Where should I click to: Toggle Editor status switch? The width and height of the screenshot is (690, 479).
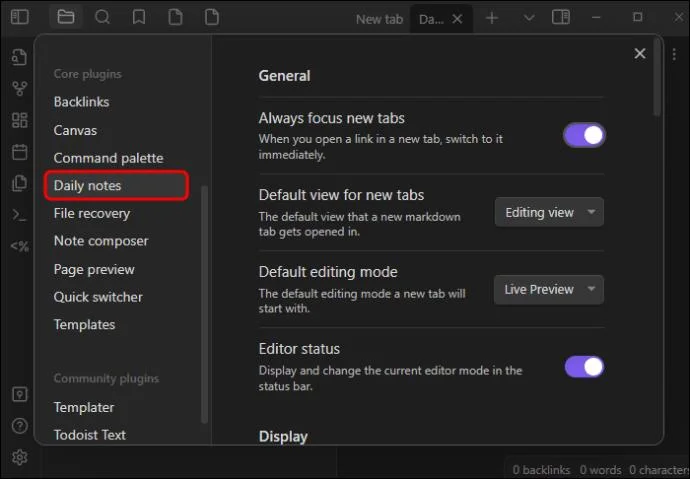click(584, 367)
